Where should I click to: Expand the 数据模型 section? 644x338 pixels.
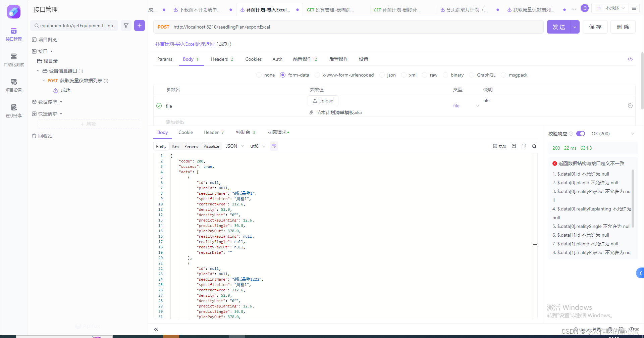click(61, 102)
